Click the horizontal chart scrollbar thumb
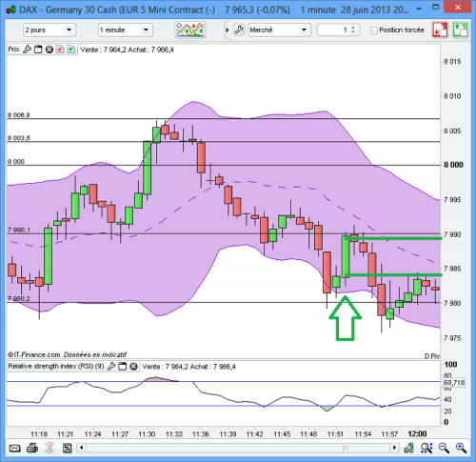The height and width of the screenshot is (462, 476). point(346,448)
